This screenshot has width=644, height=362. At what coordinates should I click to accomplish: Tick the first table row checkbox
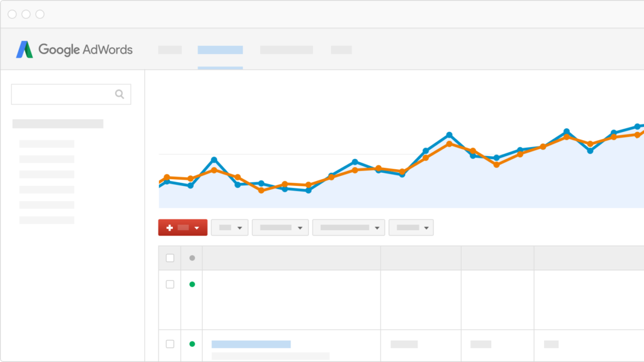point(170,285)
